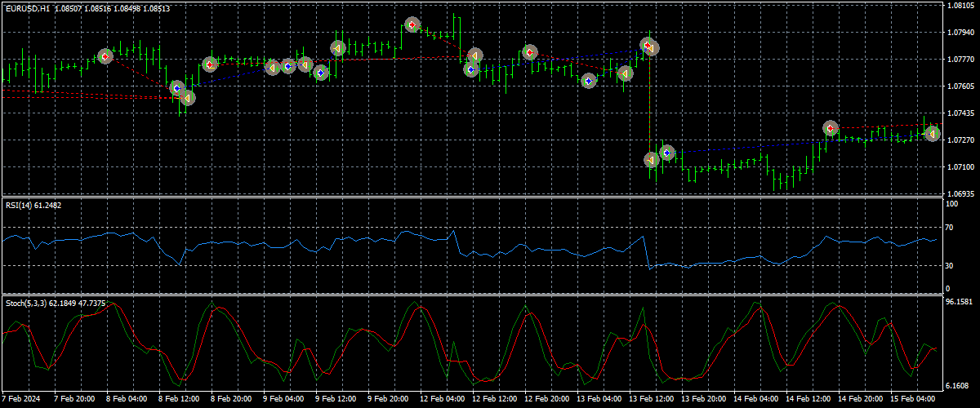Click the blue buy marker before 13 Feb 04:00
This screenshot has height=408, width=980.
[589, 81]
